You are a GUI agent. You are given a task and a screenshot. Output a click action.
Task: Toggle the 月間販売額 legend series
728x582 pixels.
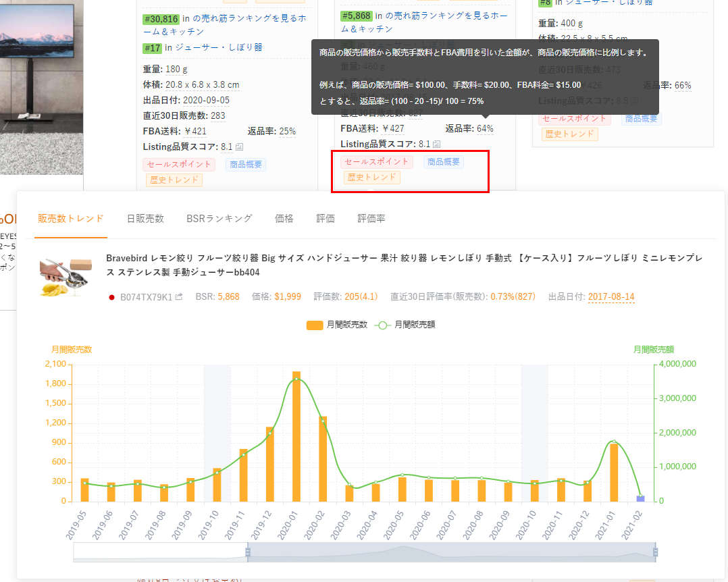pos(405,325)
